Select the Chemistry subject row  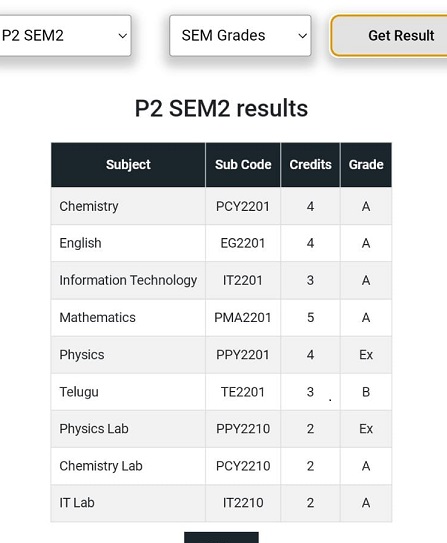pyautogui.click(x=221, y=206)
